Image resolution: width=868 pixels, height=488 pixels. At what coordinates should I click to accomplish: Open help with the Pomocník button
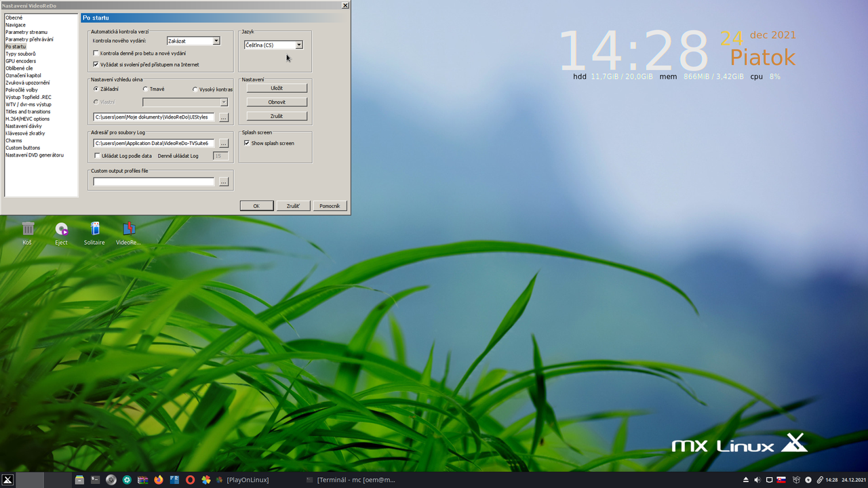330,205
